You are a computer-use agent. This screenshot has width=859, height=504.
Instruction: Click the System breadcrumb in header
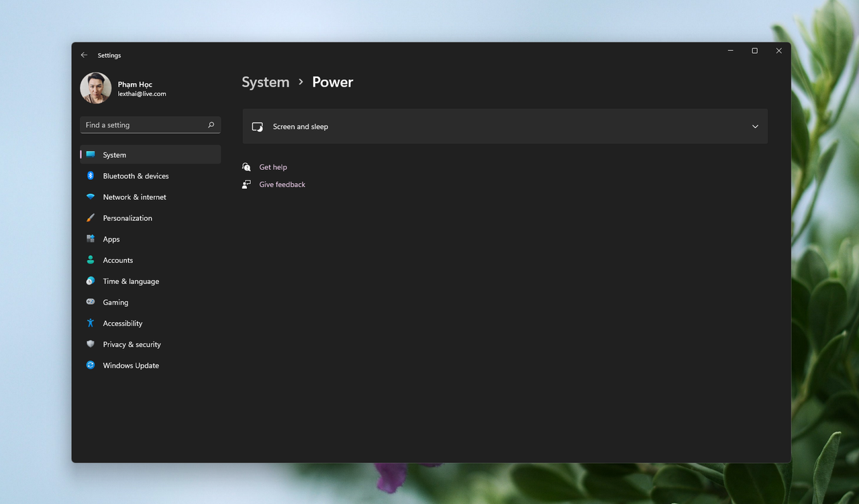(266, 82)
